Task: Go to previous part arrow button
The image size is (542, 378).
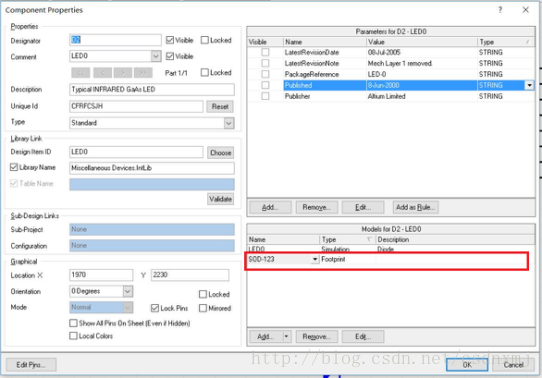Action: [103, 73]
